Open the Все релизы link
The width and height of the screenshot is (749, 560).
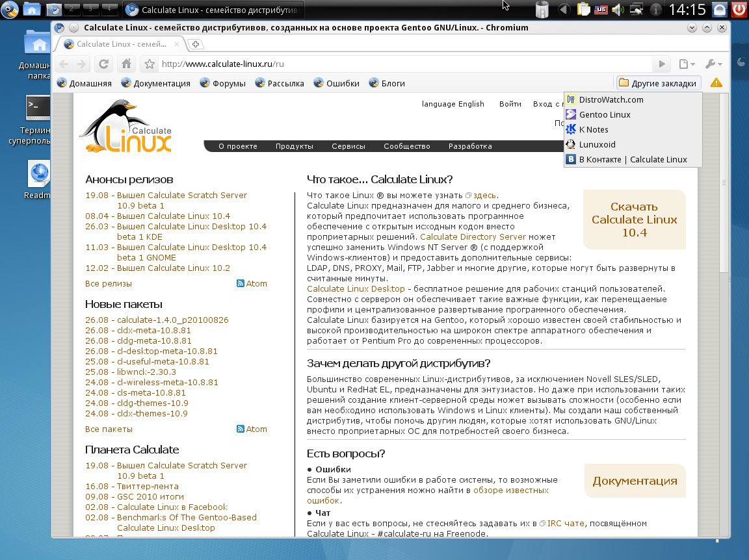coord(108,283)
